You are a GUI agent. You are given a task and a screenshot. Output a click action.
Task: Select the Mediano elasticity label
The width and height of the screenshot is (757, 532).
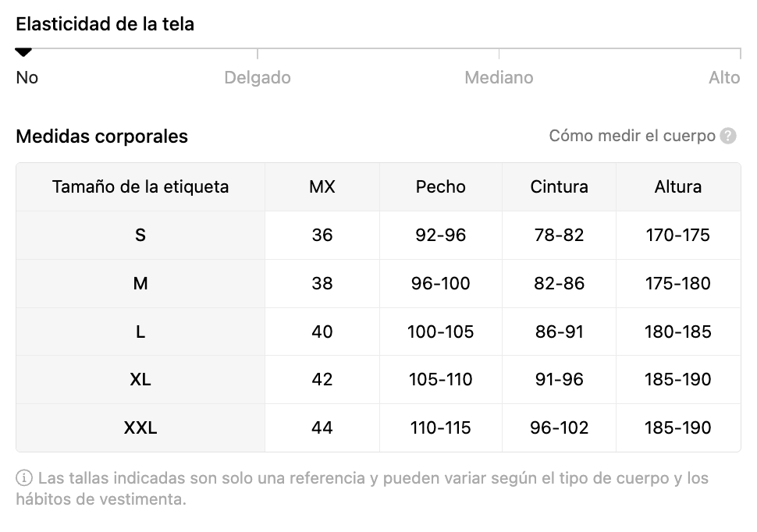point(499,78)
